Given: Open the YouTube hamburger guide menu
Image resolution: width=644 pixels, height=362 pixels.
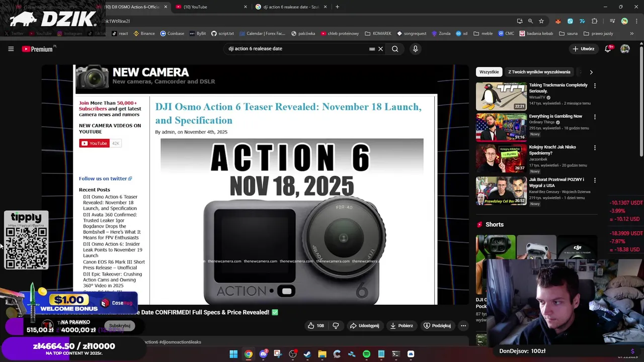Looking at the screenshot, I should coord(11,49).
